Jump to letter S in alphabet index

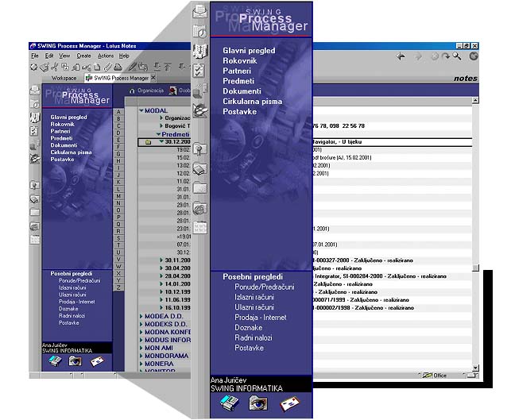point(118,238)
